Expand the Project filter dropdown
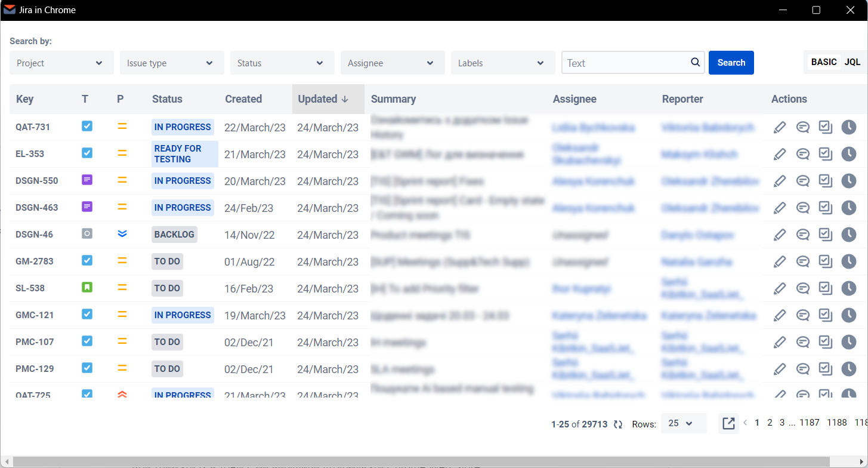This screenshot has height=468, width=868. tap(61, 63)
